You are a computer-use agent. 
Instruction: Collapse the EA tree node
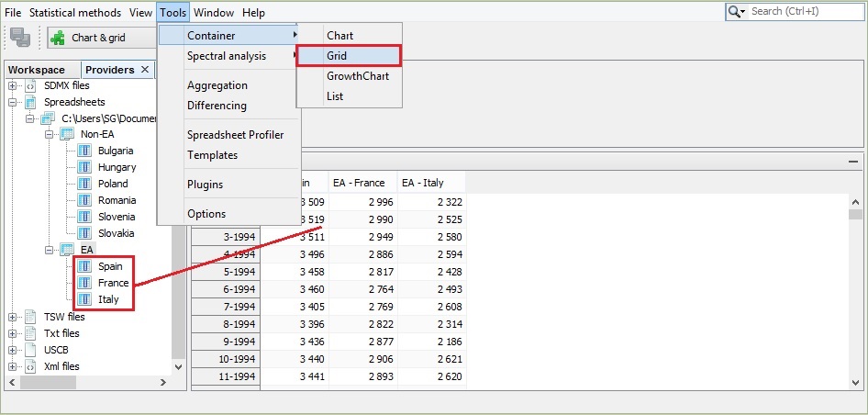click(x=49, y=250)
